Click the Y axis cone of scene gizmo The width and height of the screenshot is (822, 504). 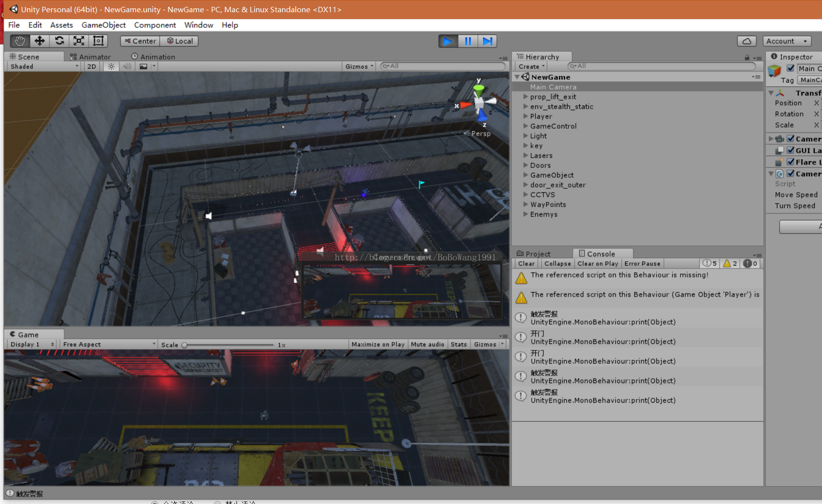click(478, 90)
